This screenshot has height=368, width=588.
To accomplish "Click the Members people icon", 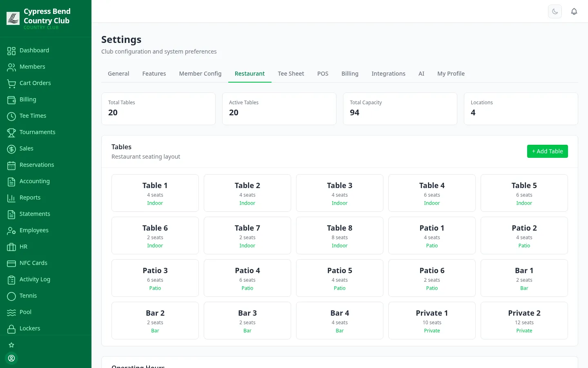I will tap(11, 67).
